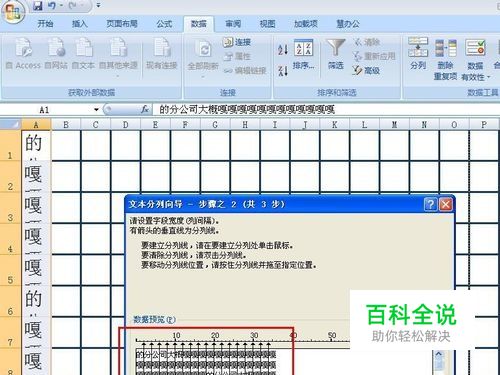The image size is (500, 375).
Task: Click first line of data preview
Action: click(x=206, y=355)
